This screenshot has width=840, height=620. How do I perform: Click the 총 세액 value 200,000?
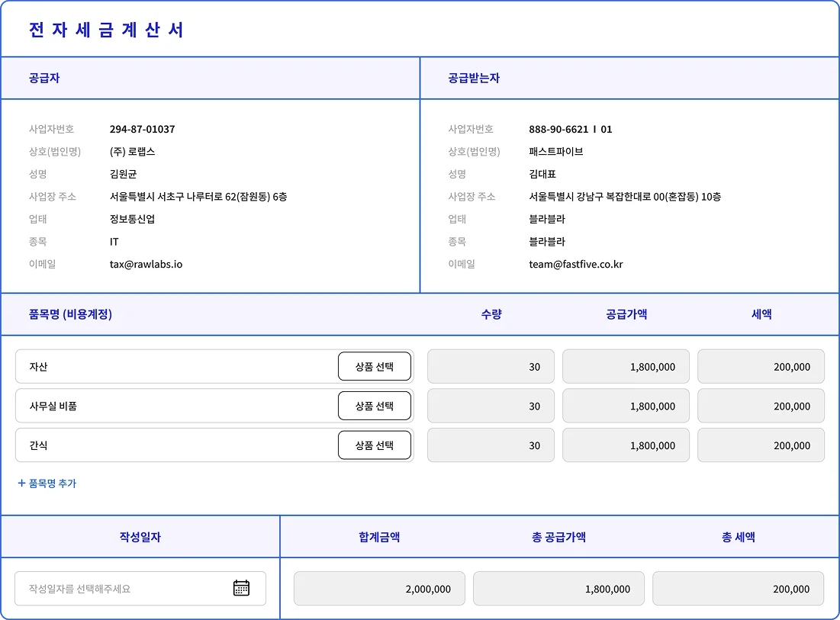click(738, 588)
